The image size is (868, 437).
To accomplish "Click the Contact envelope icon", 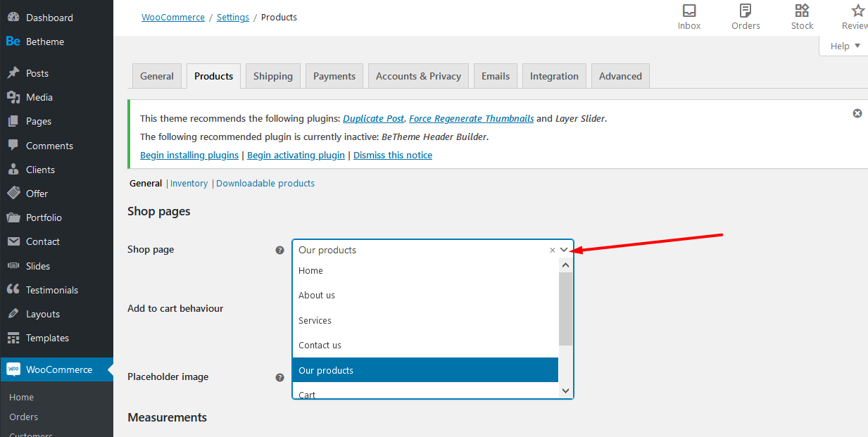I will tap(13, 241).
